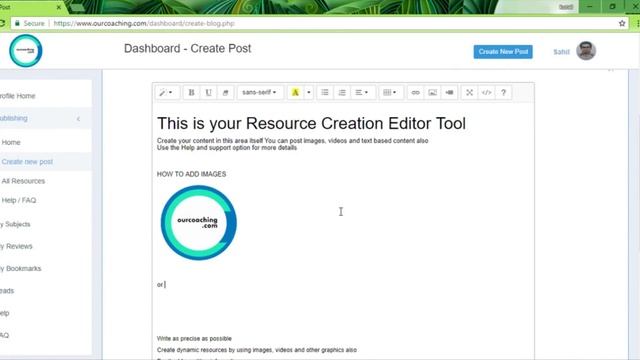Screen dimensions: 640x360
Task: Click the insert picture icon
Action: [432, 93]
